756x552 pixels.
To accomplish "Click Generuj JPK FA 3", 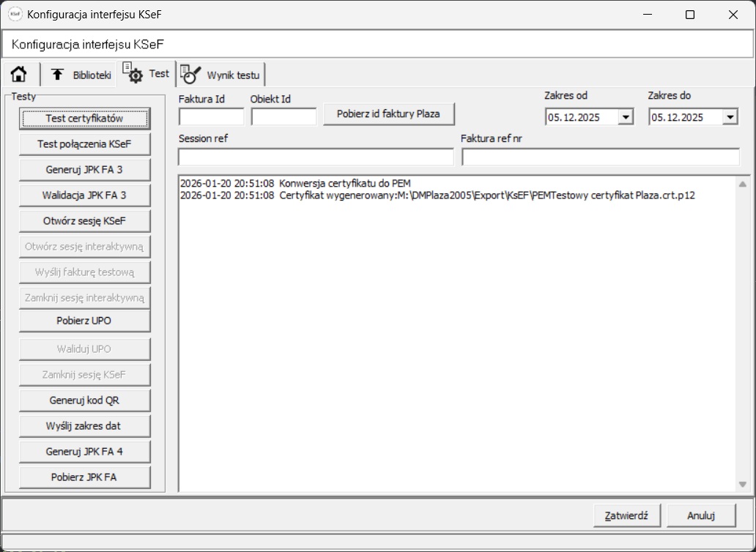I will (x=84, y=170).
